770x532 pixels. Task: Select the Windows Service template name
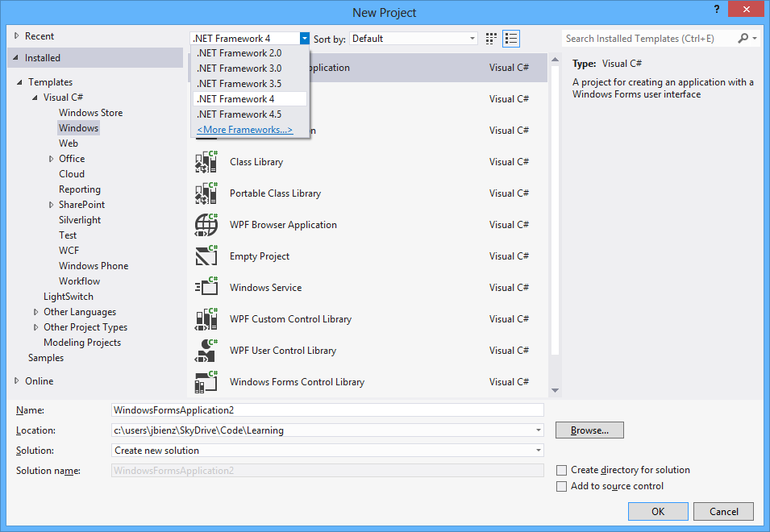pyautogui.click(x=265, y=288)
